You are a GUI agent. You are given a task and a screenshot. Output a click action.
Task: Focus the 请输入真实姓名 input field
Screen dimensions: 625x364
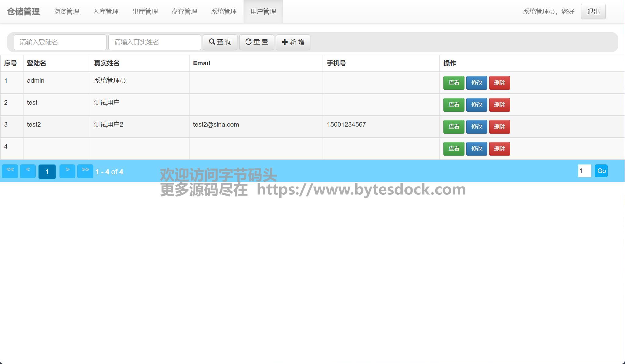tap(155, 42)
